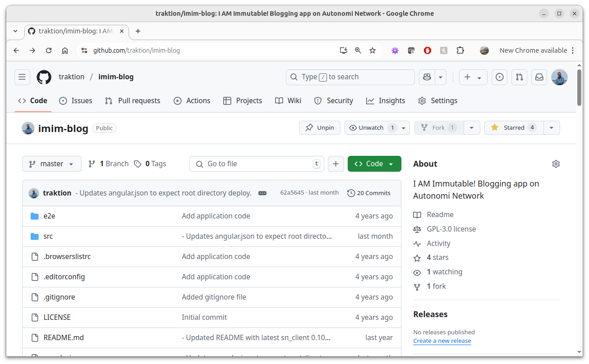Click the Go to file search field
The image size is (589, 364).
[x=257, y=164]
